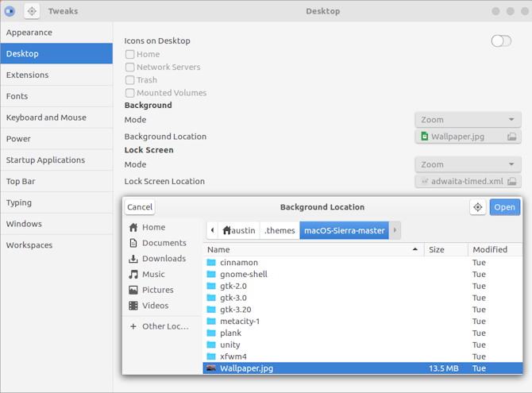Click the path bar left scroll arrow

click(x=212, y=230)
